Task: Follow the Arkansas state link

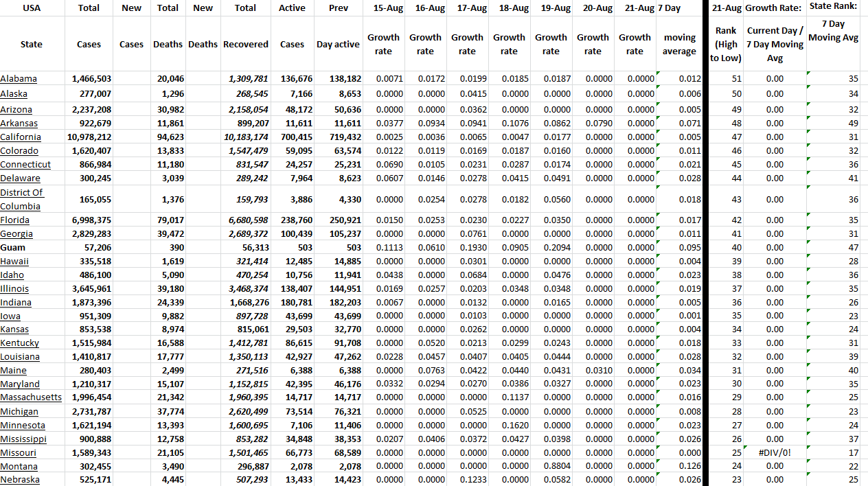Action: (19, 124)
